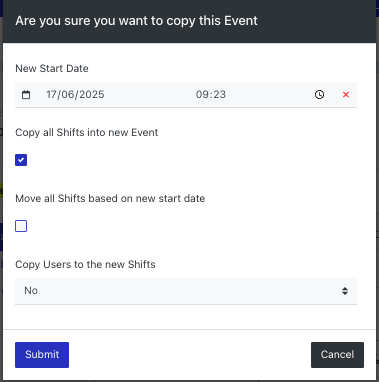Image resolution: width=379 pixels, height=382 pixels.
Task: Click the New Start Date label
Action: tap(52, 68)
